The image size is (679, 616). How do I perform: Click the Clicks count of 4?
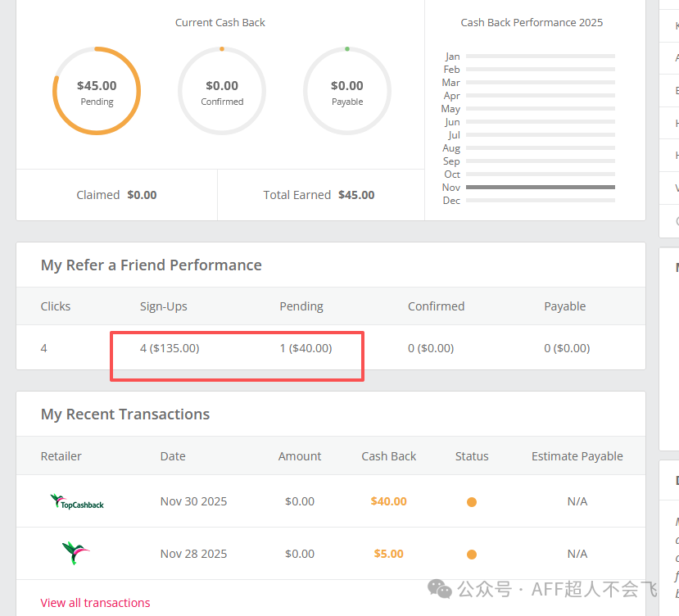[x=43, y=348]
